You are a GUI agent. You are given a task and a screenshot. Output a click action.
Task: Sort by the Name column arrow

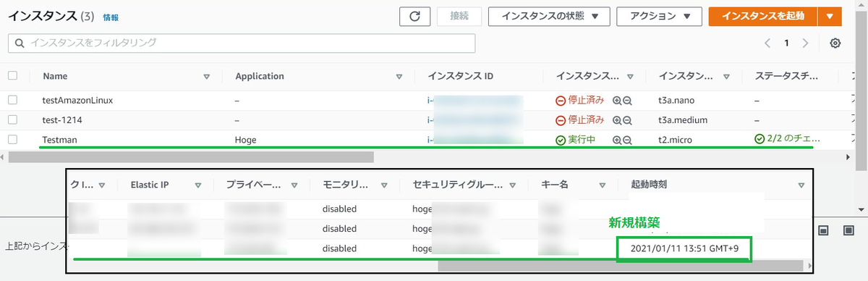tap(206, 76)
